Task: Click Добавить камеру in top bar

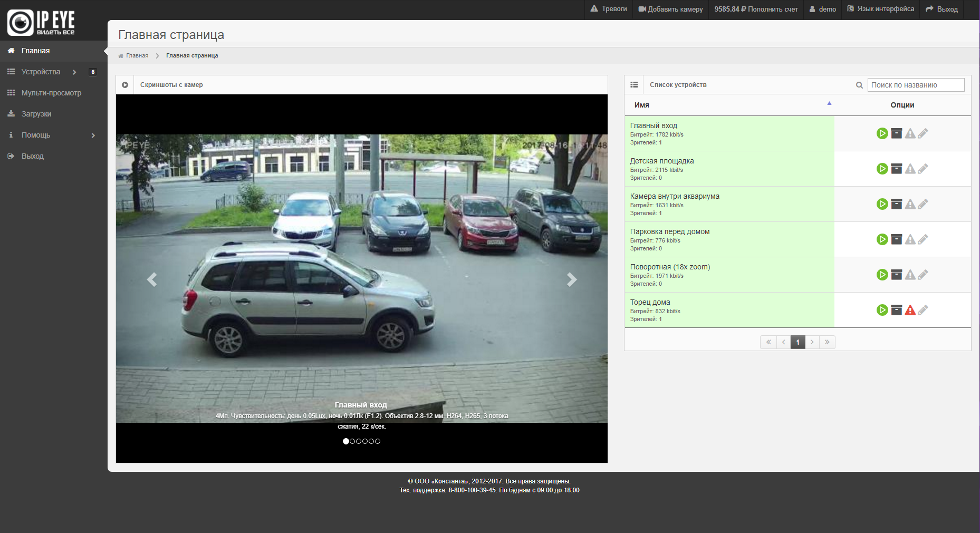Action: (670, 9)
